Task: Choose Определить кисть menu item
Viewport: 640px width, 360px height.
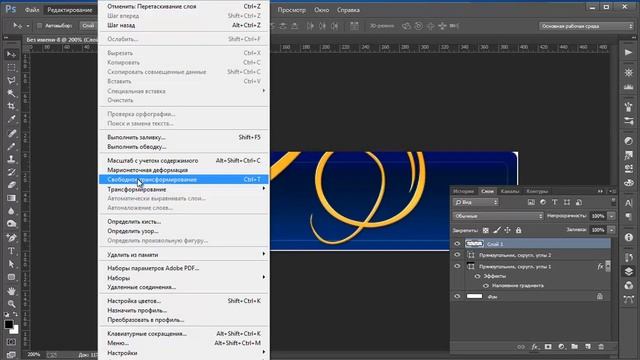Action: 184,222
